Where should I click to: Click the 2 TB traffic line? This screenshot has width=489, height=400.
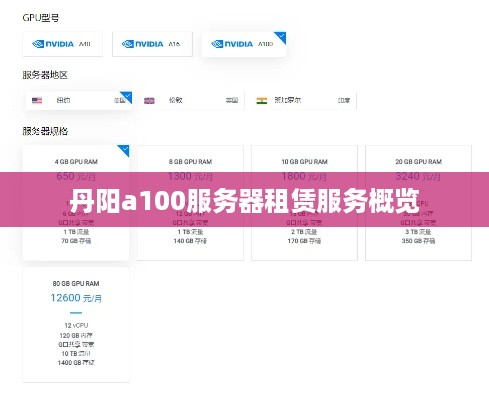[304, 232]
